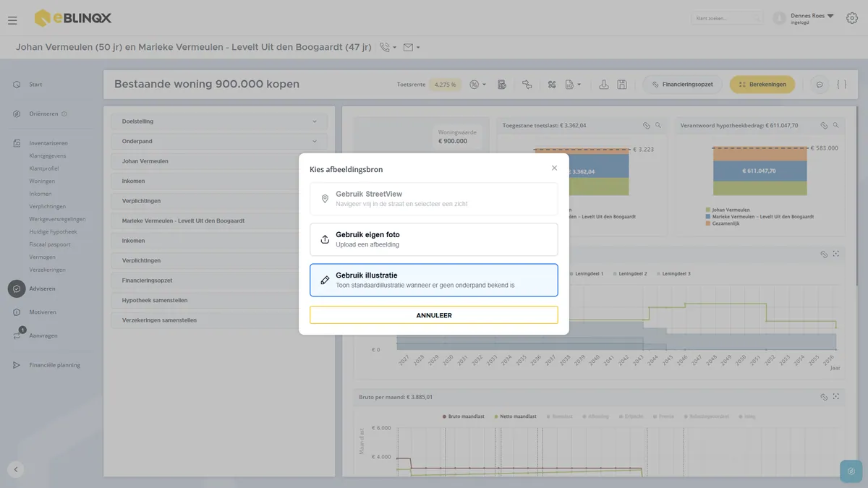Screen dimensions: 868x488
Task: Open the phone dropdown beside client names
Action: 388,48
